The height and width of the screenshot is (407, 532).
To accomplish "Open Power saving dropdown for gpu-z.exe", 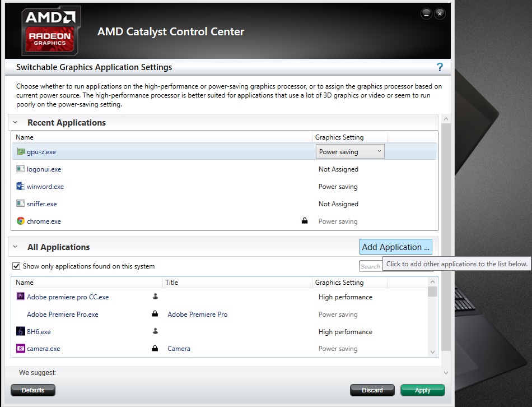I will pyautogui.click(x=350, y=151).
